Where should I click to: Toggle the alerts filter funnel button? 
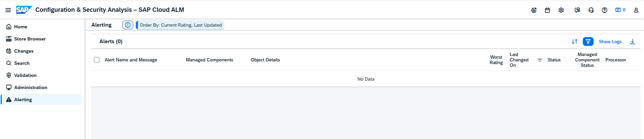588,41
